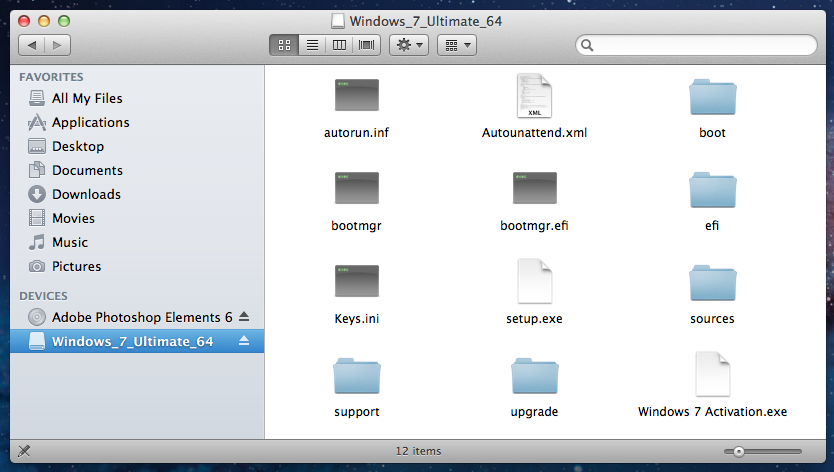The height and width of the screenshot is (472, 834).
Task: Select the sources folder icon
Action: 713,283
